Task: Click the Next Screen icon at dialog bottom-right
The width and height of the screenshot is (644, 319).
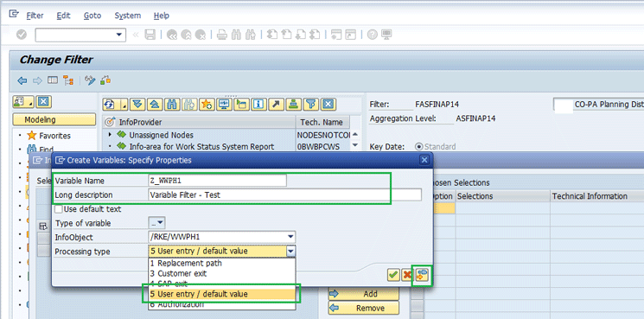Action: [x=422, y=275]
